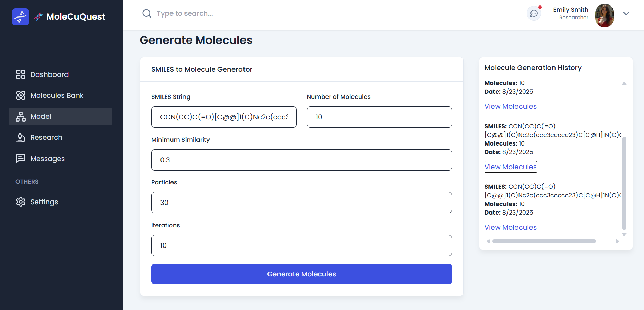Click the Dashboard grid icon
This screenshot has width=644, height=310.
21,74
